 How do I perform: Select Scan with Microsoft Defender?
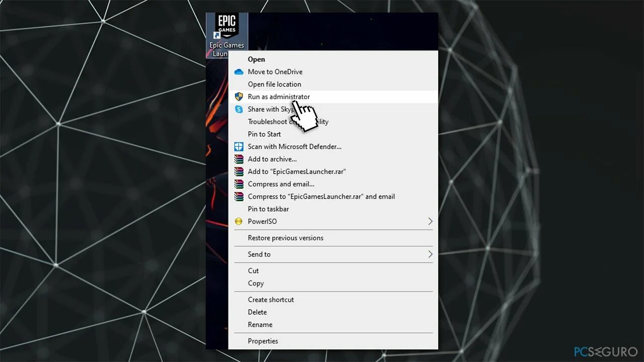333,147
